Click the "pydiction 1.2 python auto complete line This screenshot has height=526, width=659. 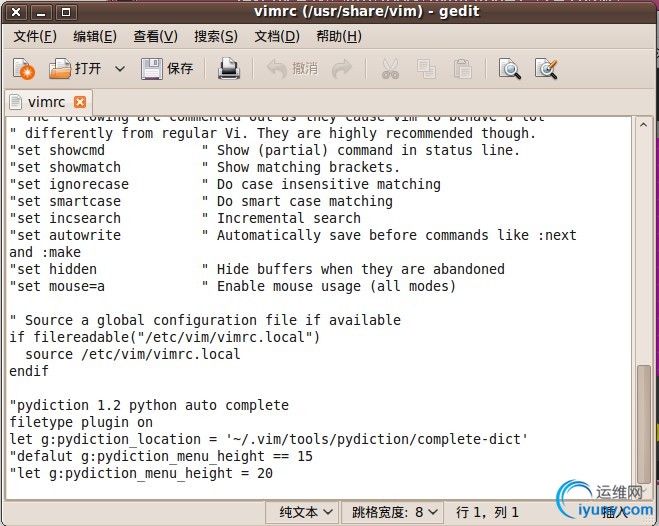pyautogui.click(x=149, y=405)
